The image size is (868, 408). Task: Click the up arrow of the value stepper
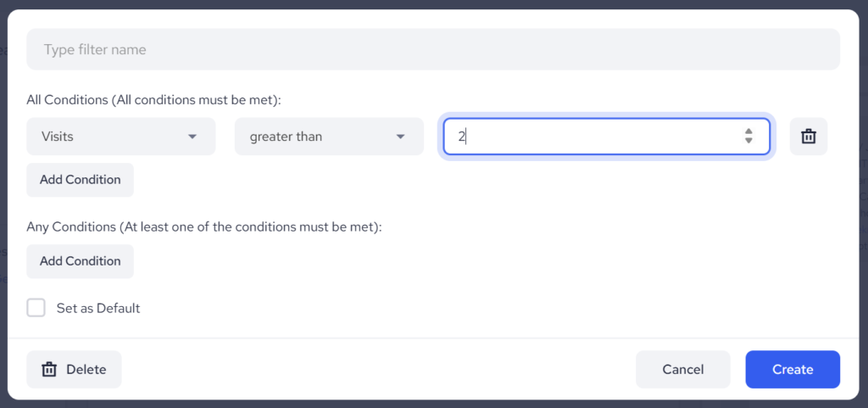click(748, 131)
